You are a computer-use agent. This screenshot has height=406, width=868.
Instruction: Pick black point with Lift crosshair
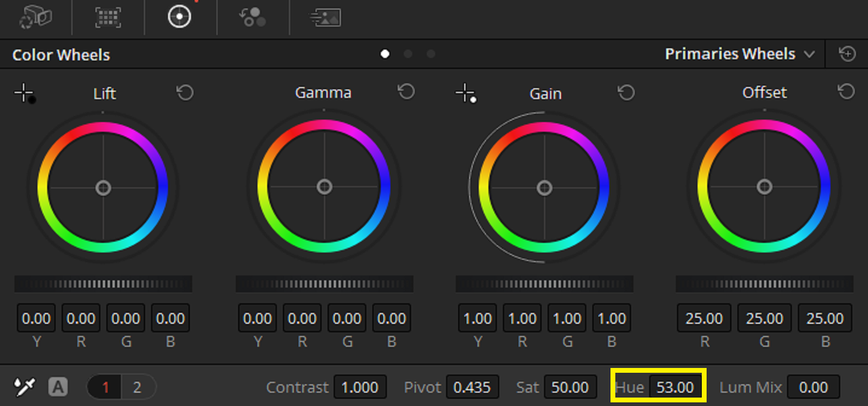click(x=25, y=94)
